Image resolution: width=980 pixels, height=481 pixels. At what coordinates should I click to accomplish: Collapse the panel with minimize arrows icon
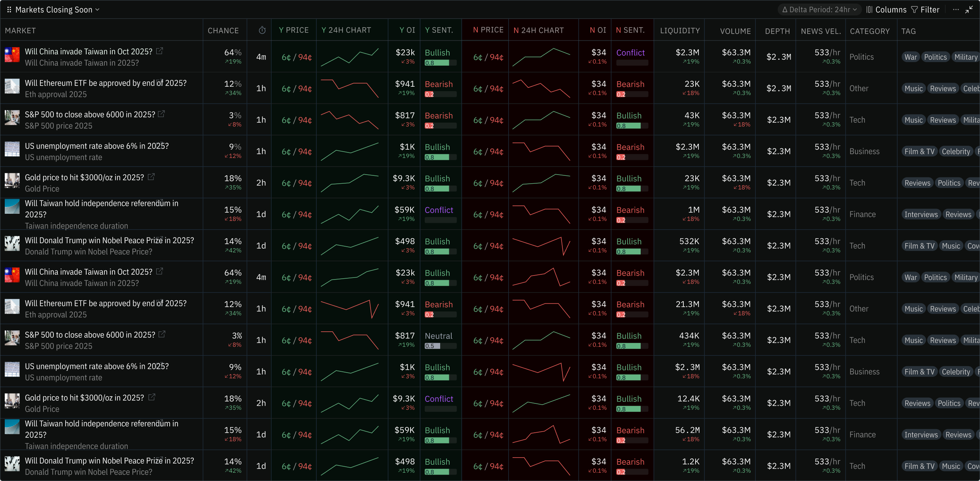[969, 10]
